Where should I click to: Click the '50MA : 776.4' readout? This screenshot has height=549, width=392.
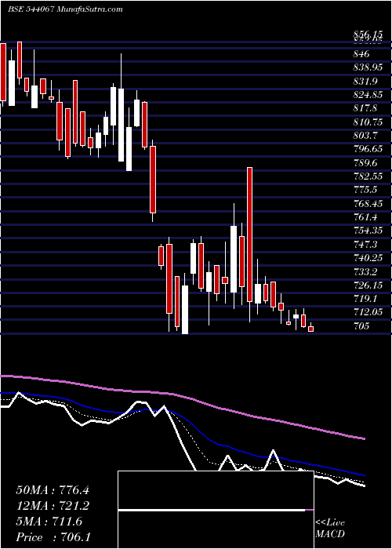(x=53, y=490)
